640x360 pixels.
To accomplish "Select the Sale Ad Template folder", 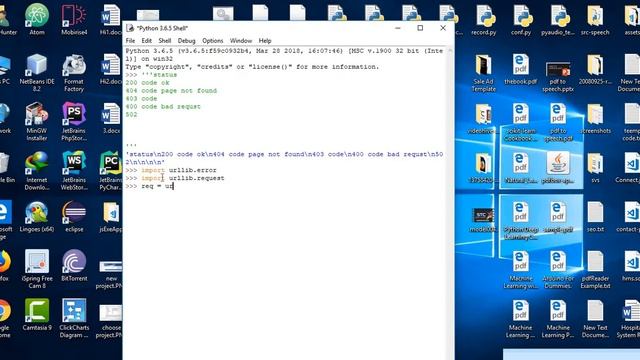I will pyautogui.click(x=484, y=73).
